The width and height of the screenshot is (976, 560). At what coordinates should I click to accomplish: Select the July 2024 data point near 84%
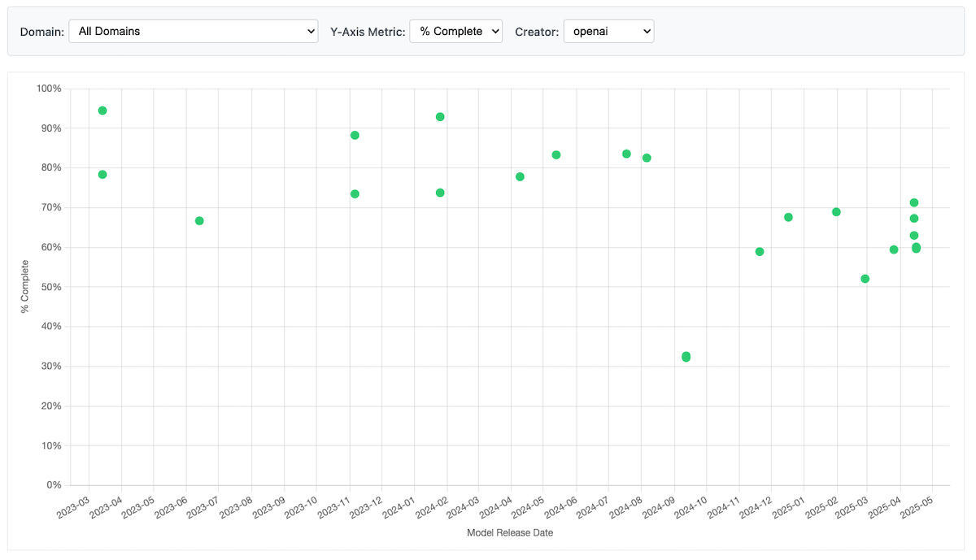coord(626,154)
